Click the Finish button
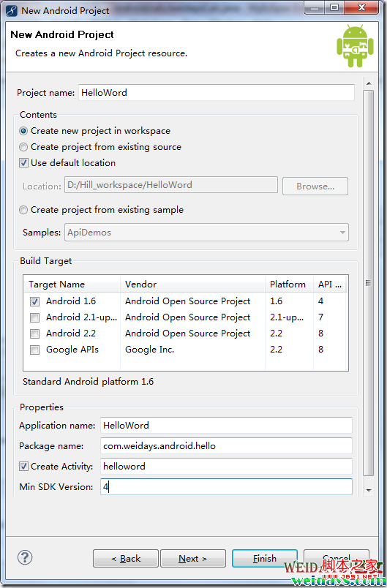 coord(265,558)
